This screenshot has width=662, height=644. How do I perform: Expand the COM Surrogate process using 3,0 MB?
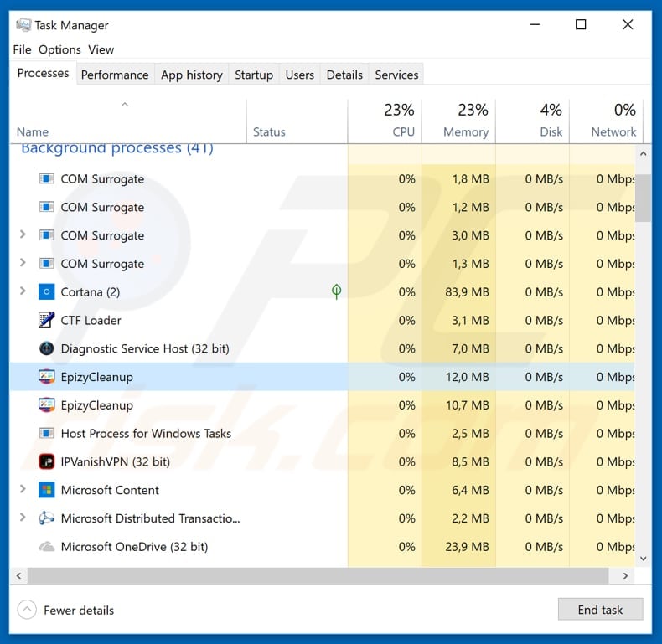point(23,234)
